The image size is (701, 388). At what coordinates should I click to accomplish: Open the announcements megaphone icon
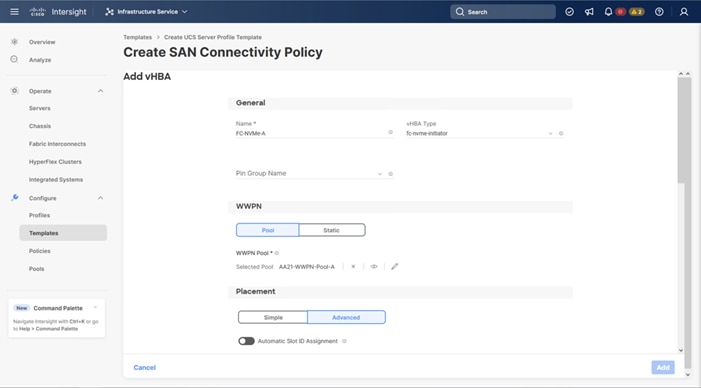(589, 12)
